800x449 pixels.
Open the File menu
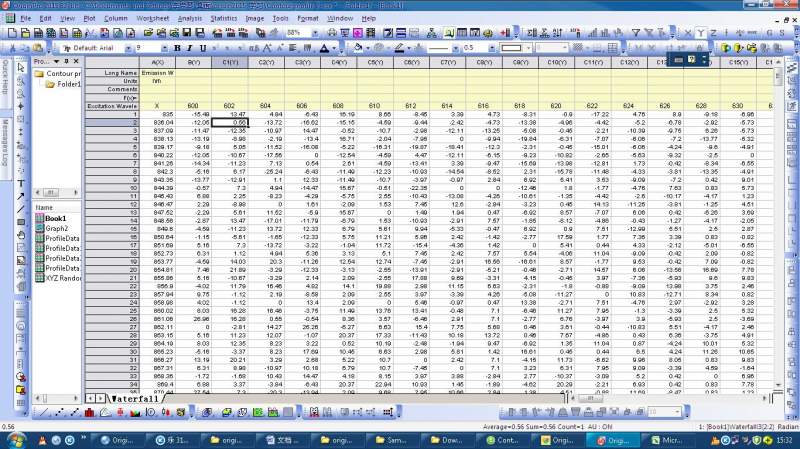[25, 18]
